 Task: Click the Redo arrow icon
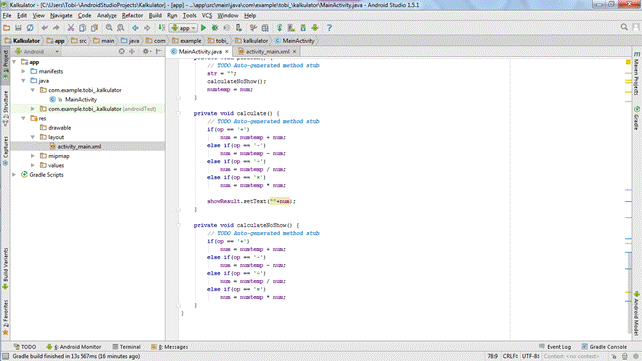click(57, 28)
